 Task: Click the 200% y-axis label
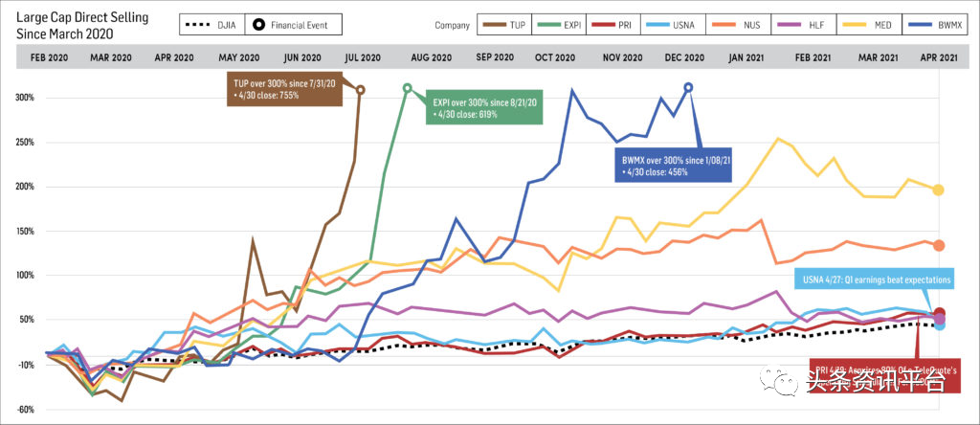(25, 187)
